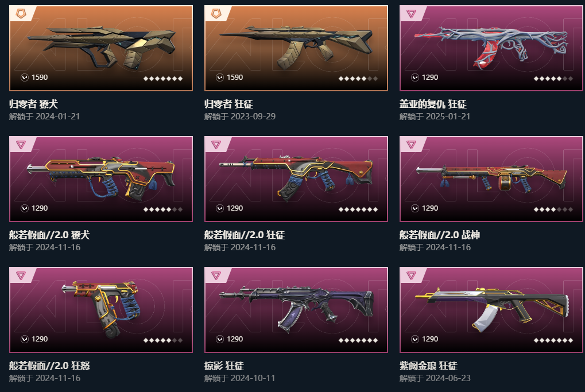
Task: Click the 紫阙金琅 狂徒 skin name
Action: click(x=429, y=366)
